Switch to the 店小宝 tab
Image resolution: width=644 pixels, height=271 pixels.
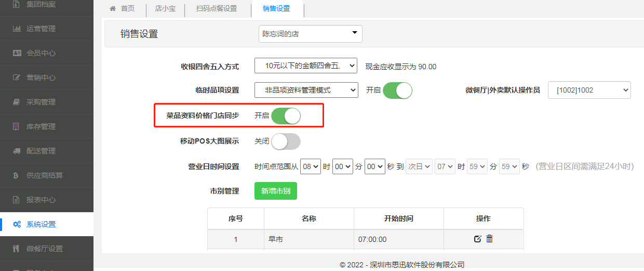pyautogui.click(x=165, y=9)
